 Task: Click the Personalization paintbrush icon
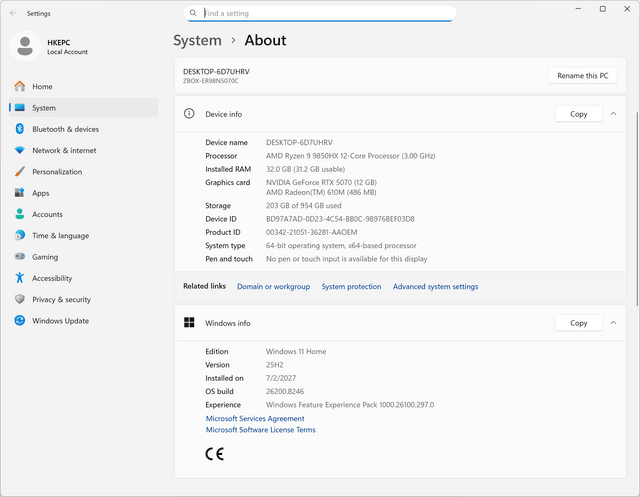(20, 171)
